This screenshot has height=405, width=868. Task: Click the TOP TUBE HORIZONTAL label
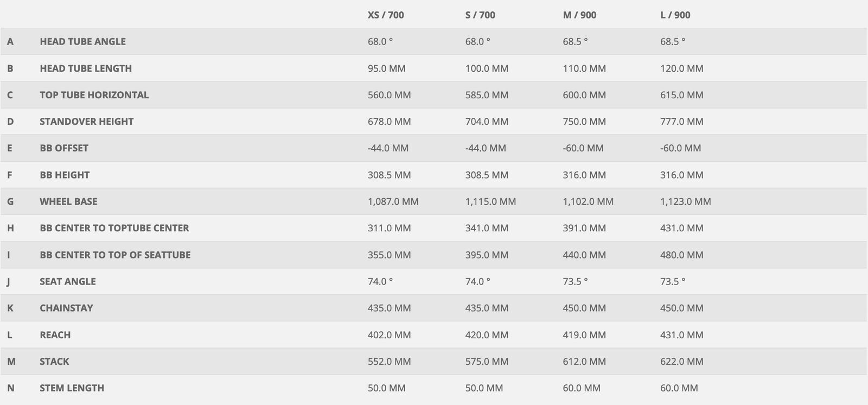tap(94, 95)
